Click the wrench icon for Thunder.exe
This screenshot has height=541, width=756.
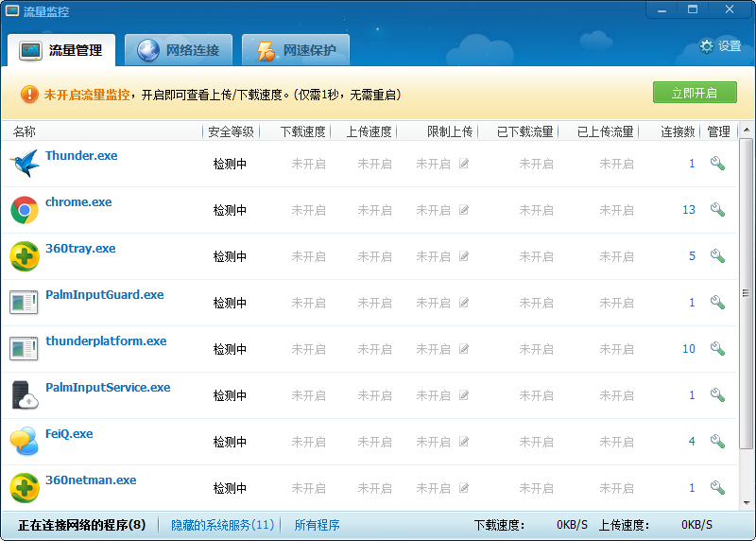717,164
